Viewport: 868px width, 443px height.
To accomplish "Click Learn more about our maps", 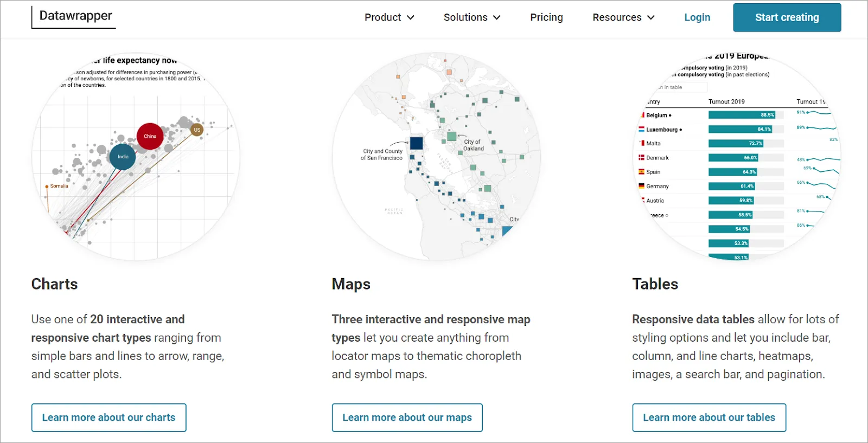I will pyautogui.click(x=407, y=418).
